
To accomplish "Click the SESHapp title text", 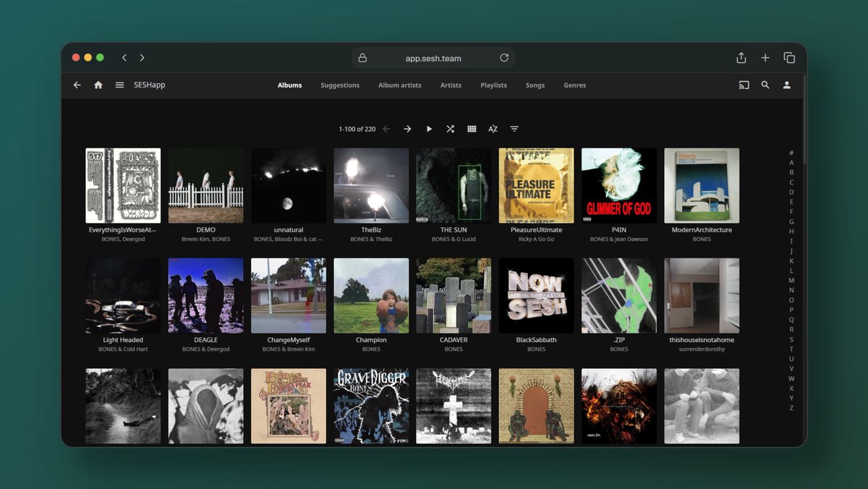I will tap(150, 85).
